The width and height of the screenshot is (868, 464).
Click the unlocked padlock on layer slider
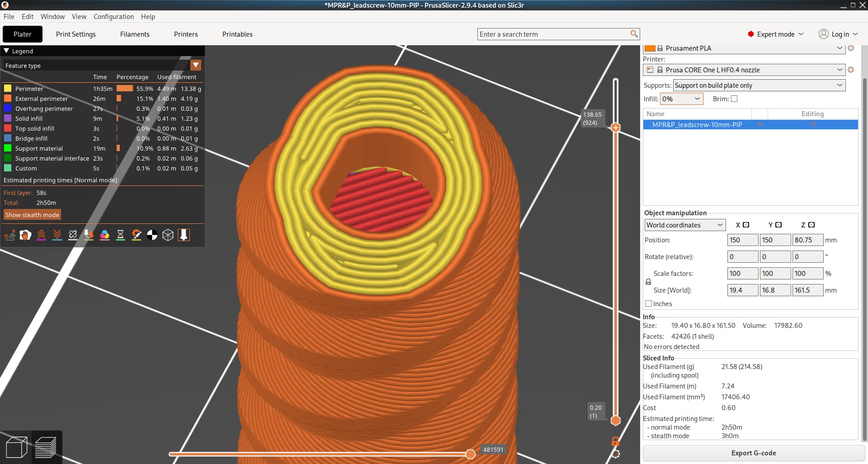(x=615, y=441)
